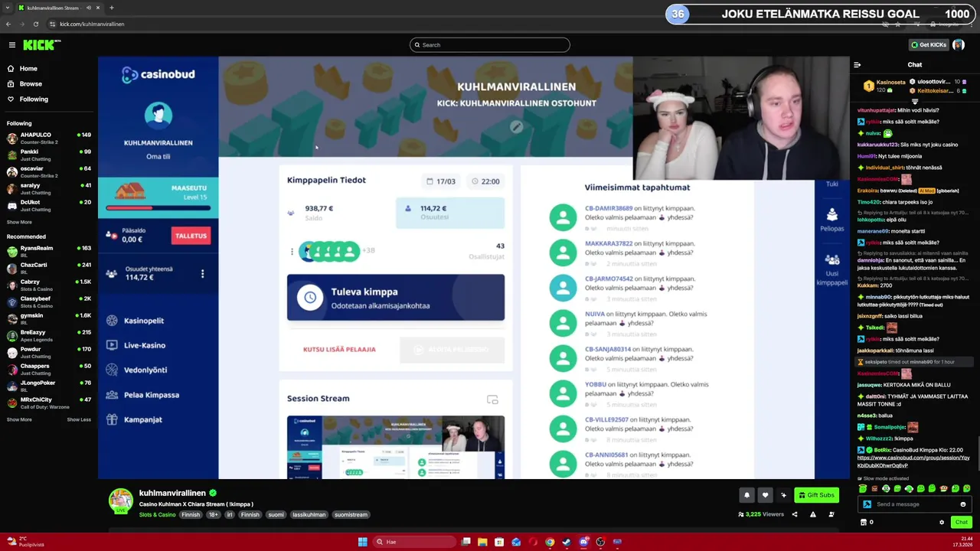Open JLongoPoker recommended channel

(x=49, y=386)
